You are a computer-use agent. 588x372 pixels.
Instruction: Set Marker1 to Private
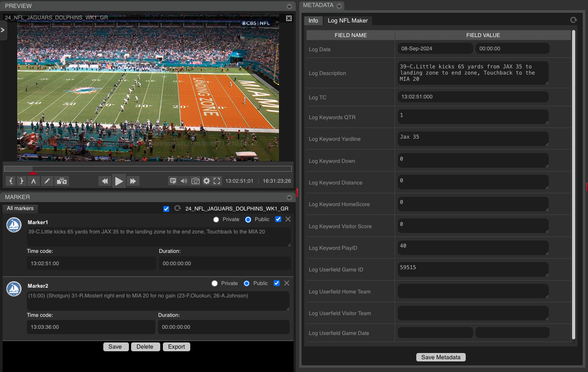click(x=216, y=219)
